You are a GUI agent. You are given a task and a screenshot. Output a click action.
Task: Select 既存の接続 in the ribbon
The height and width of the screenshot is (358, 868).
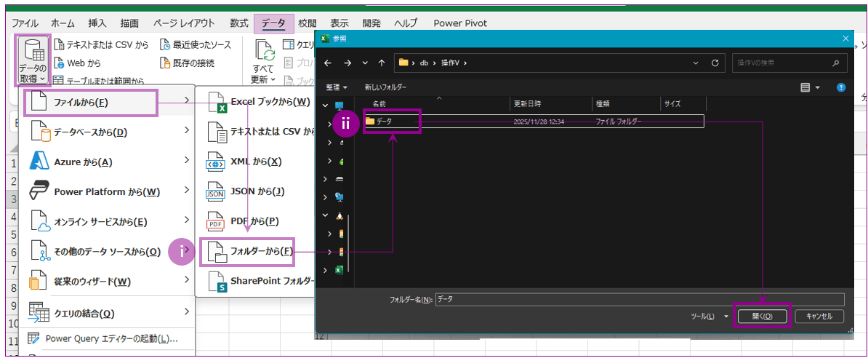click(x=187, y=63)
